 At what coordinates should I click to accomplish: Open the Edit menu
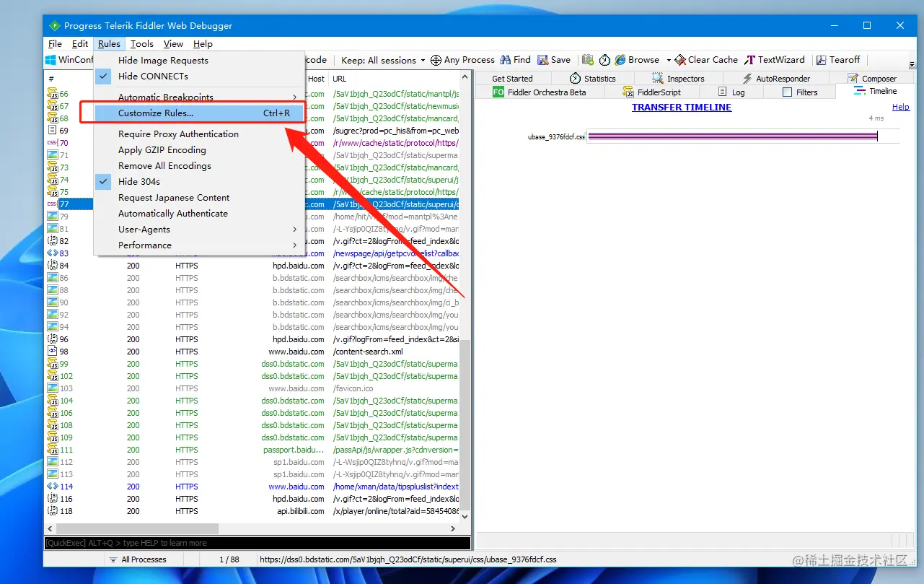pyautogui.click(x=80, y=44)
